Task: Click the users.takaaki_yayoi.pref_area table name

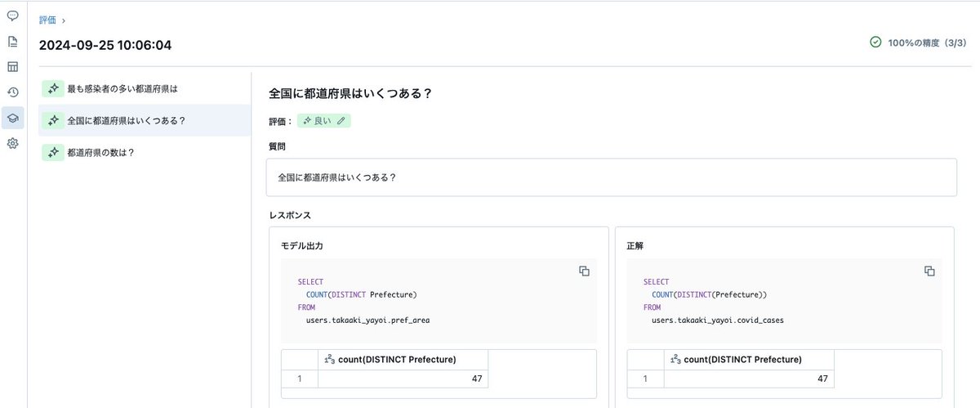Action: pyautogui.click(x=367, y=321)
